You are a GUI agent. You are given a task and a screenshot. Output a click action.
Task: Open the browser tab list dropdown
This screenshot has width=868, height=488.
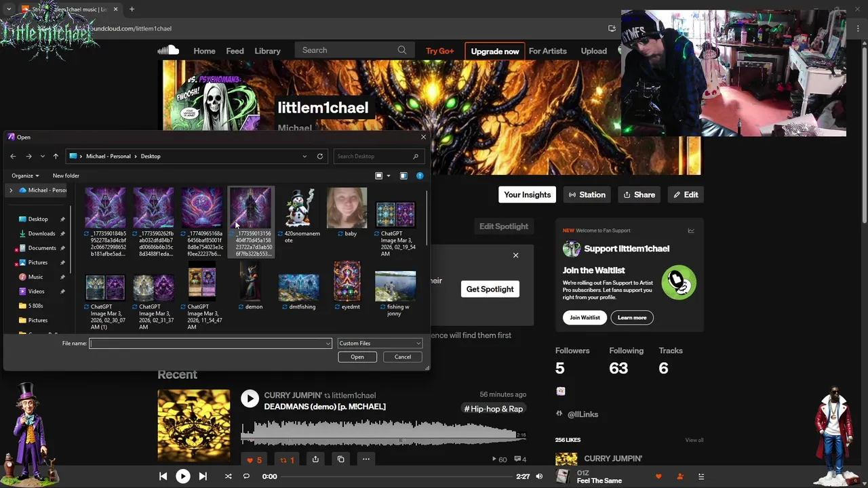[x=8, y=9]
